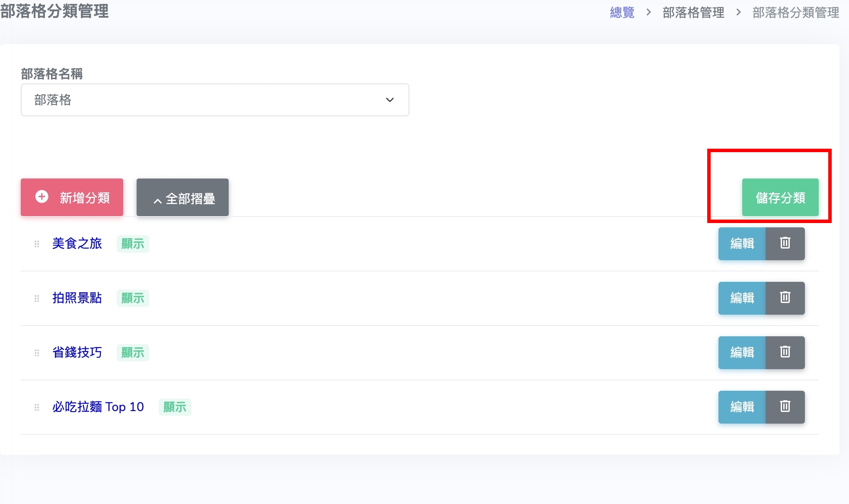The width and height of the screenshot is (849, 504).
Task: Toggle 顯示 badge on 美食之旅
Action: click(x=133, y=244)
